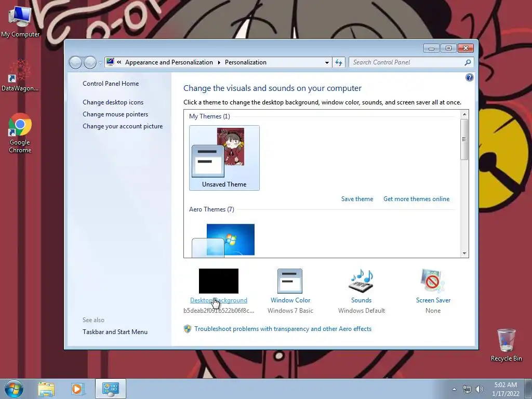Viewport: 532px width, 399px height.
Task: Launch Google Chrome from the desktop
Action: 20,133
